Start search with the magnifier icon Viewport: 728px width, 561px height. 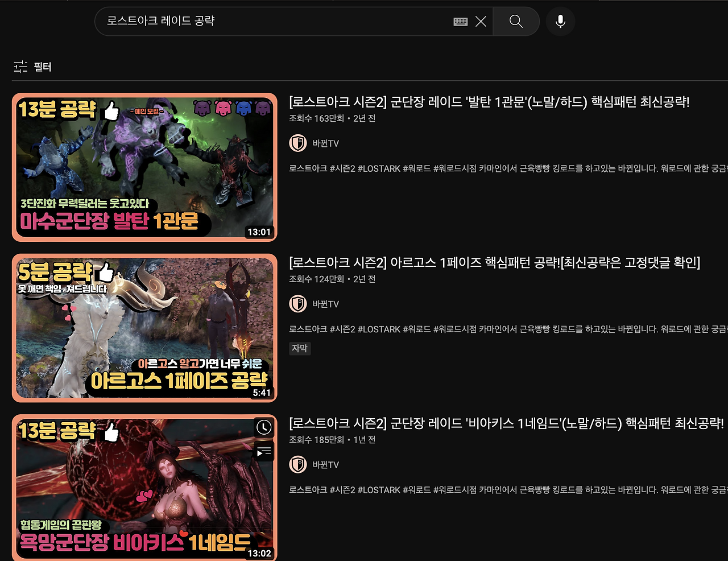(x=515, y=21)
